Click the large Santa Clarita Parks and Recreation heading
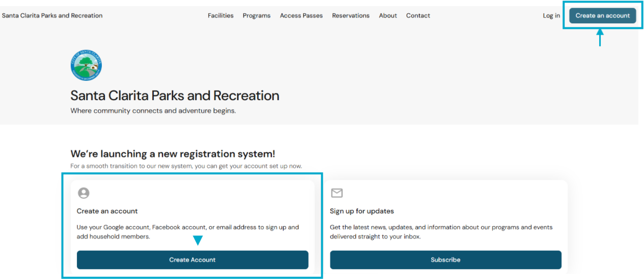This screenshot has height=279, width=644. tap(175, 96)
